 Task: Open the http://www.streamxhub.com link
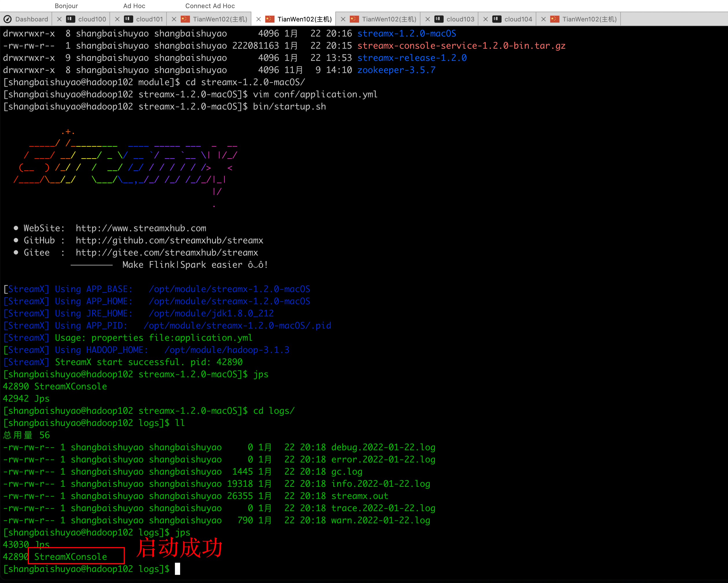pos(141,228)
